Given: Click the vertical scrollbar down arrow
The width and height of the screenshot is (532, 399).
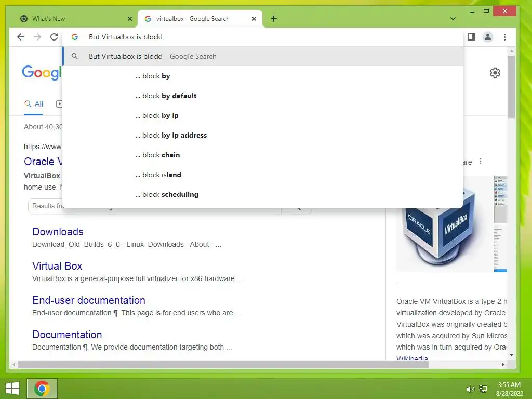Looking at the screenshot, I should 511,355.
